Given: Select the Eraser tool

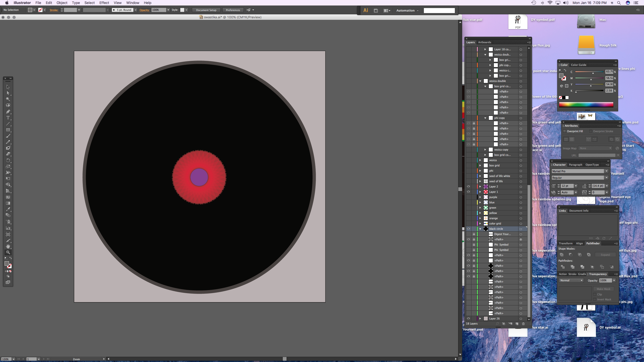Looking at the screenshot, I should 8,154.
